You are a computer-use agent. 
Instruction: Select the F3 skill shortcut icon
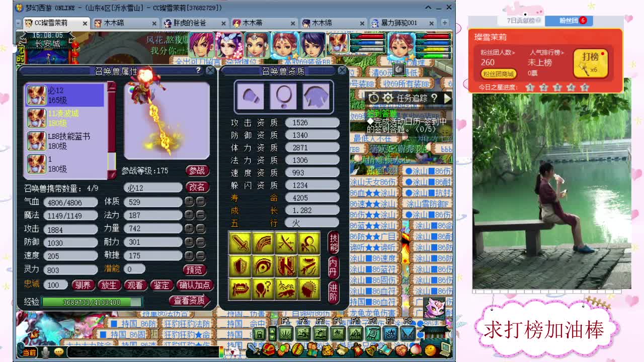tap(320, 333)
